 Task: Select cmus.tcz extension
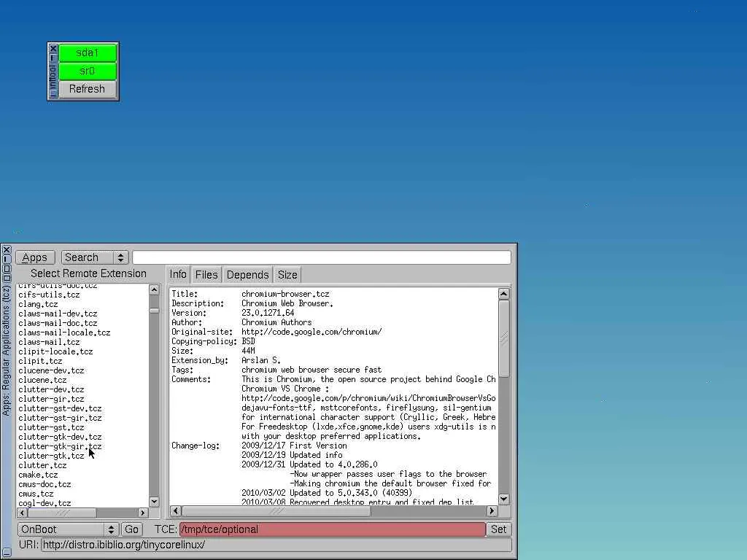36,494
